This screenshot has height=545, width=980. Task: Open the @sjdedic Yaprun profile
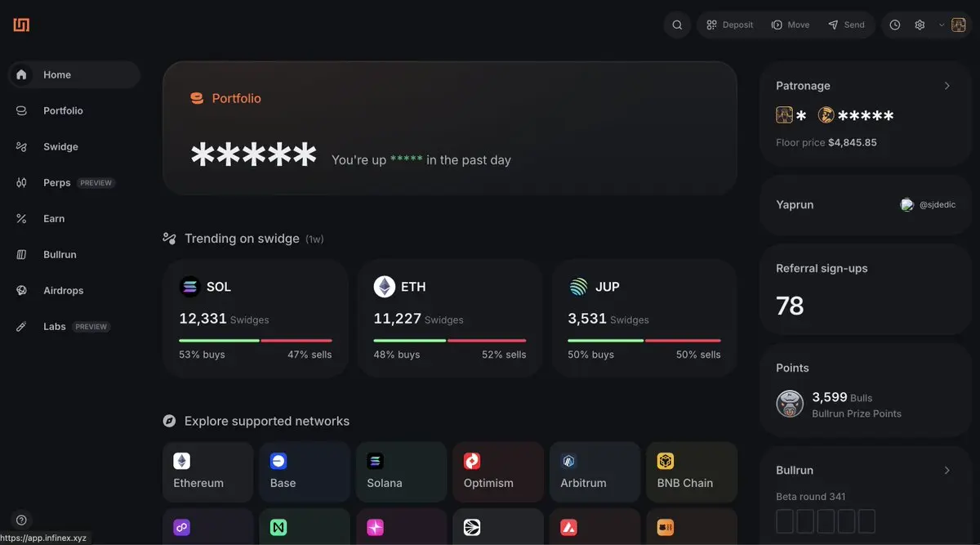(x=928, y=205)
